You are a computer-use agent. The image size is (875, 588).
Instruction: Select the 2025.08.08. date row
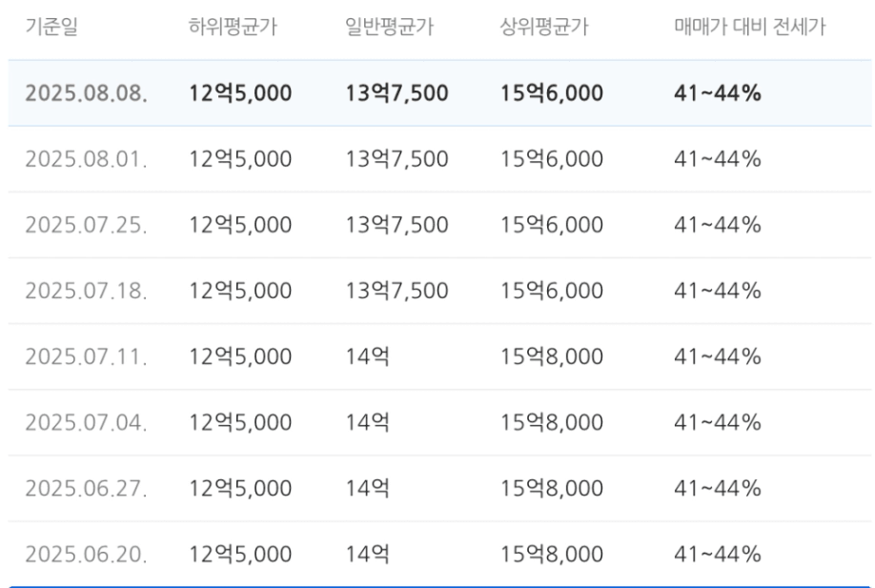439,93
